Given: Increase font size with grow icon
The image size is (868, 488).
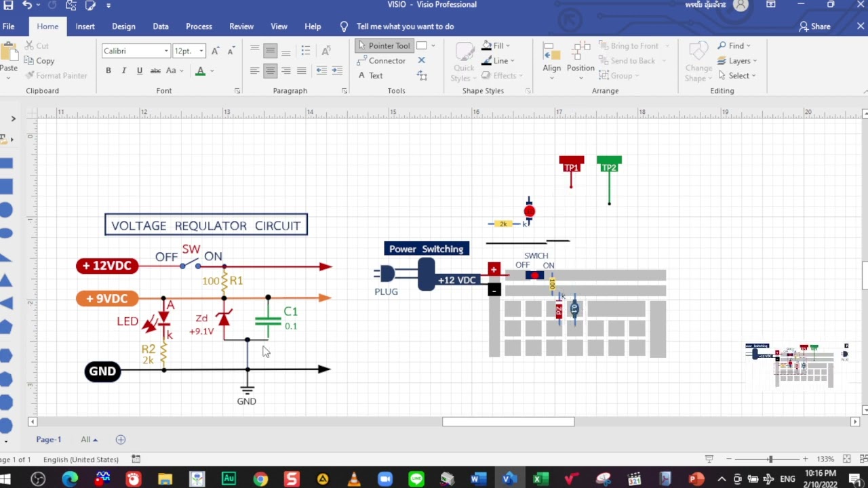Looking at the screenshot, I should tap(215, 51).
